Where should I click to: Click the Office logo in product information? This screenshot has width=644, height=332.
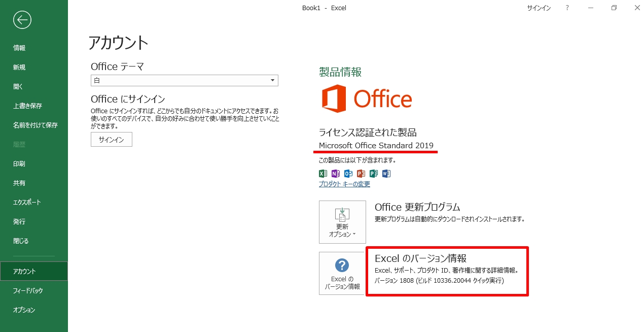click(366, 99)
